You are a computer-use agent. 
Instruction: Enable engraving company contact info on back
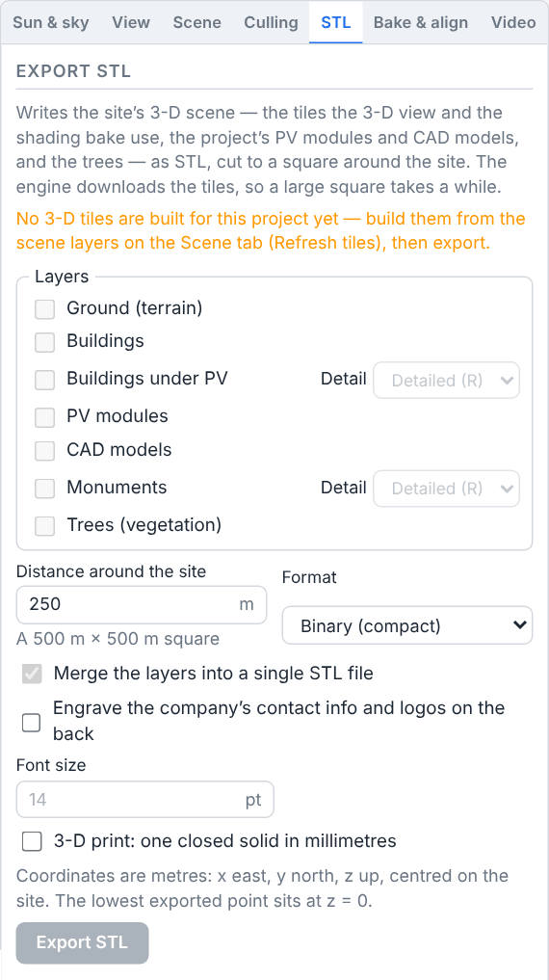(31, 722)
